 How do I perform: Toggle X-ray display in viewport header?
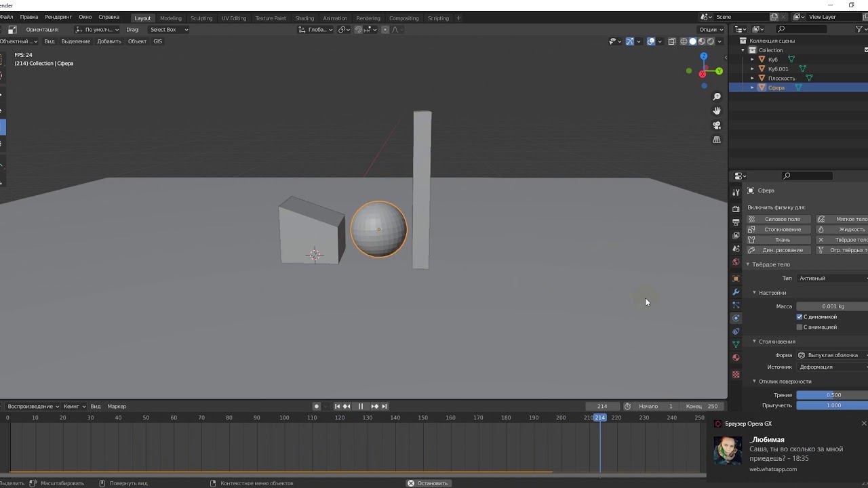672,41
